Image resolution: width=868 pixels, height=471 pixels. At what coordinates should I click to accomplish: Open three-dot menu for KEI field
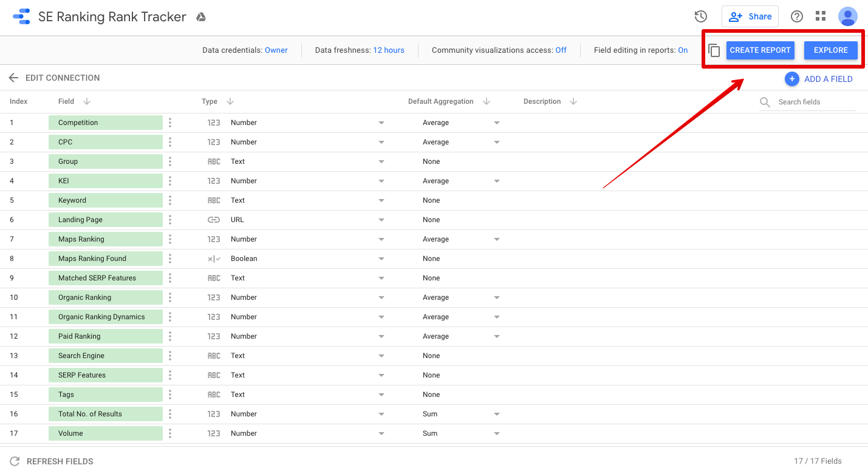tap(170, 181)
